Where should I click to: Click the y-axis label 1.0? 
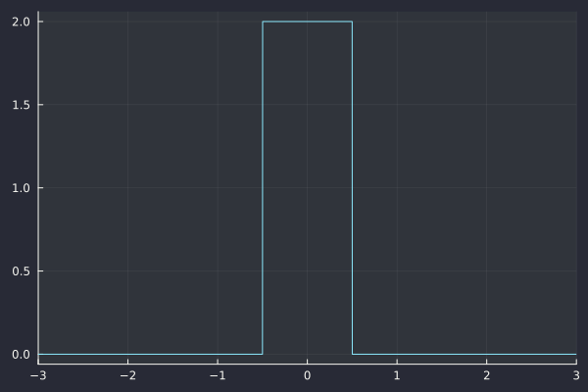point(21,188)
